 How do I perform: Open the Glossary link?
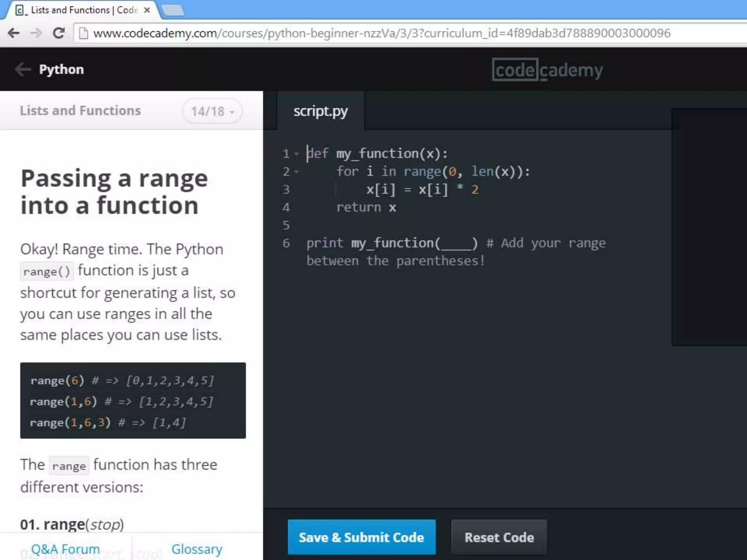pos(197,549)
